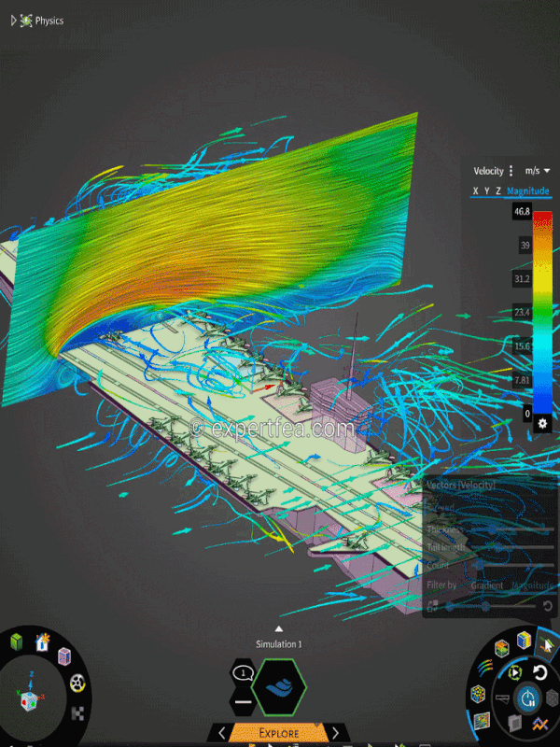This screenshot has height=747, width=560.
Task: Select the vectors result display icon
Action: (x=546, y=645)
